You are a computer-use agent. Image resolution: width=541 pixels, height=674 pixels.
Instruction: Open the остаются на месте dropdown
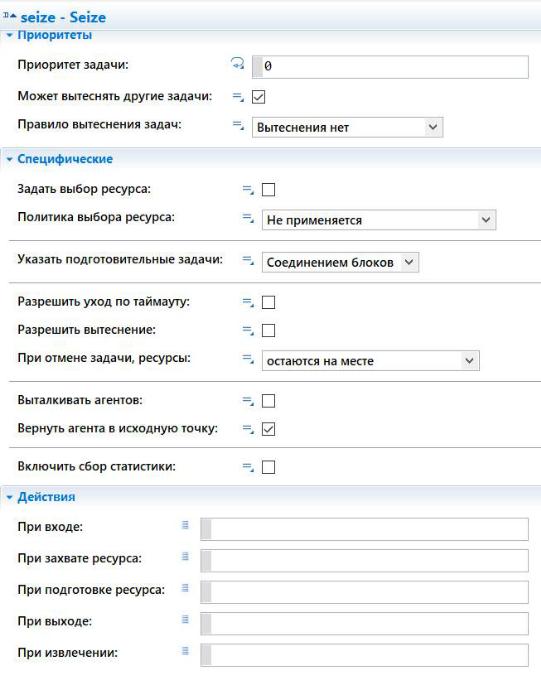tap(371, 361)
